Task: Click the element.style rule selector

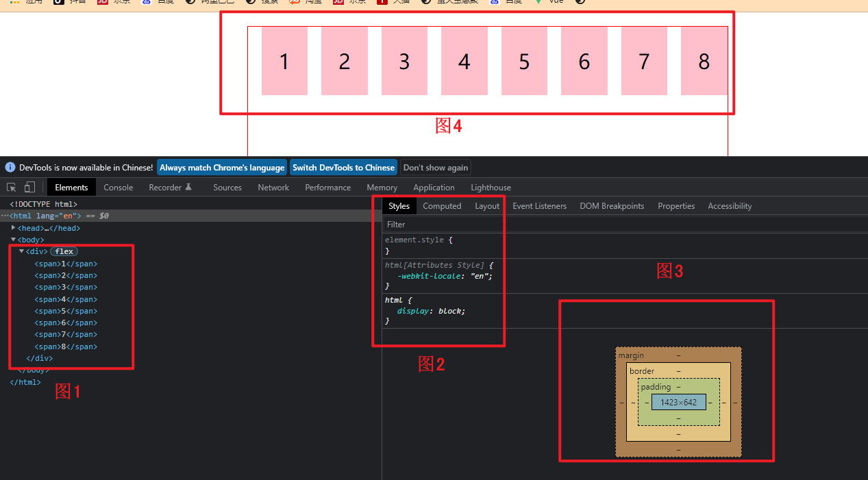Action: click(414, 240)
